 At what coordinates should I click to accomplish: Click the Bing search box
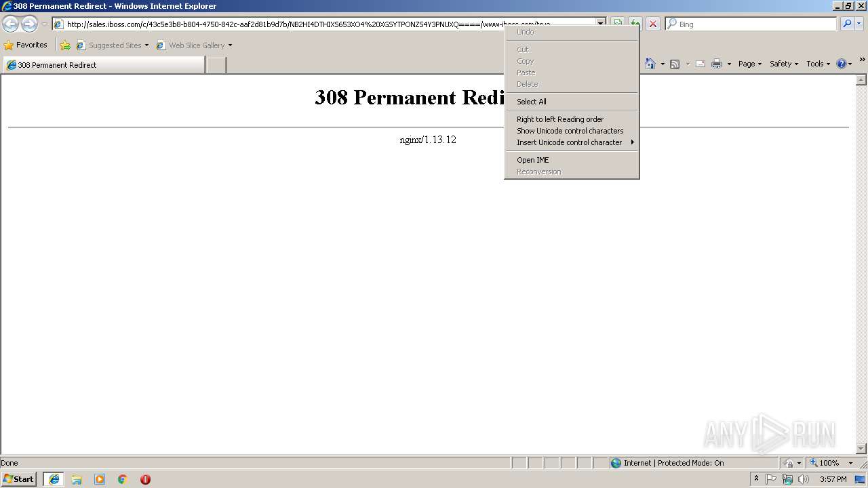[x=751, y=24]
